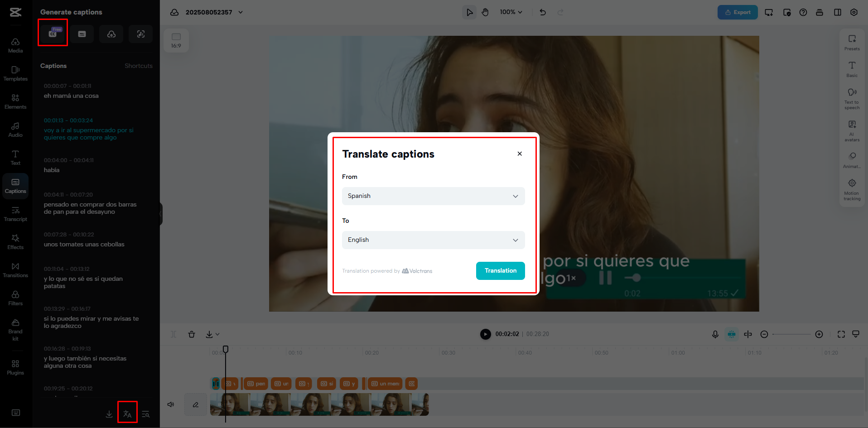Viewport: 868px width, 428px height.
Task: Switch to the manual captions tab
Action: click(82, 34)
